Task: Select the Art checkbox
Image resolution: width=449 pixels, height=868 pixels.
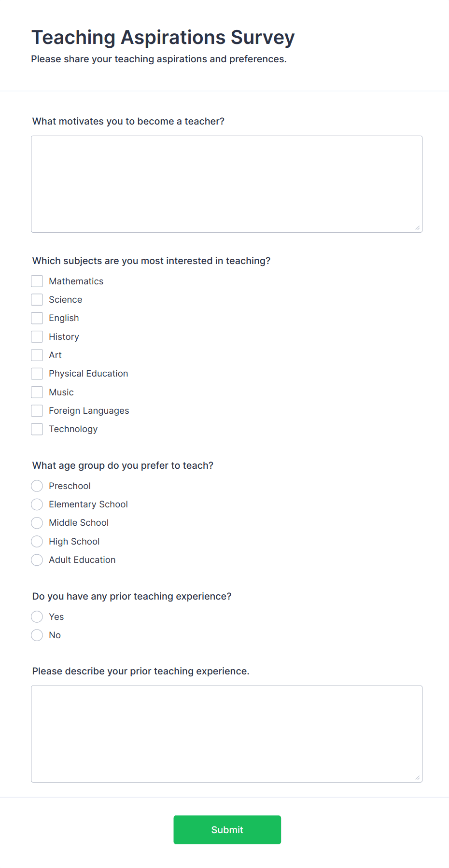Action: tap(37, 355)
